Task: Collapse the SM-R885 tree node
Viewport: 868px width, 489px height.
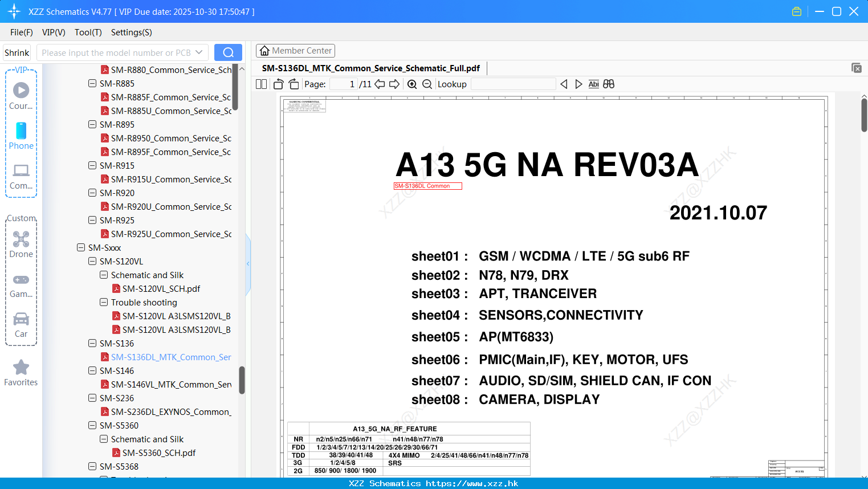Action: point(92,83)
